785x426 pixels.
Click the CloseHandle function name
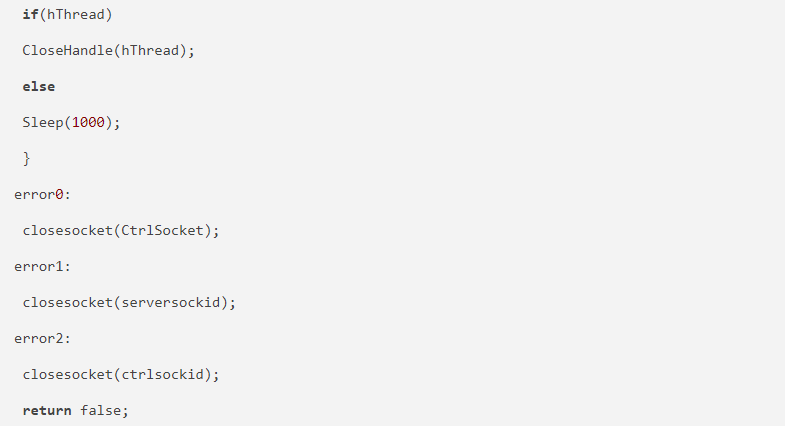coord(67,50)
